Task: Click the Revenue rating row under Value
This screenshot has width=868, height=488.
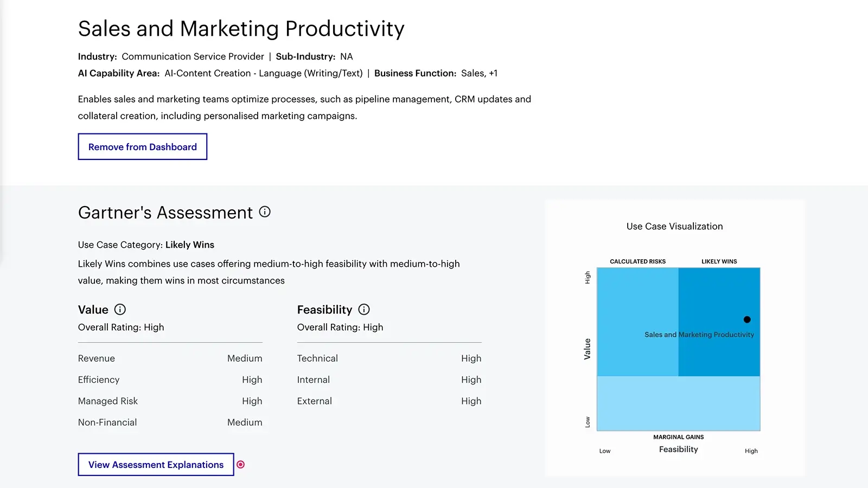Action: [97, 358]
